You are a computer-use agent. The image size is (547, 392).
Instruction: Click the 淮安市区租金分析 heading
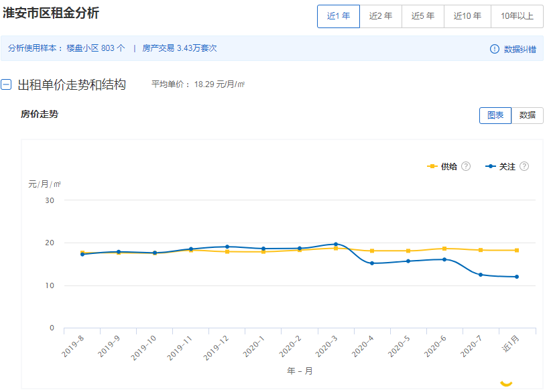tap(51, 13)
